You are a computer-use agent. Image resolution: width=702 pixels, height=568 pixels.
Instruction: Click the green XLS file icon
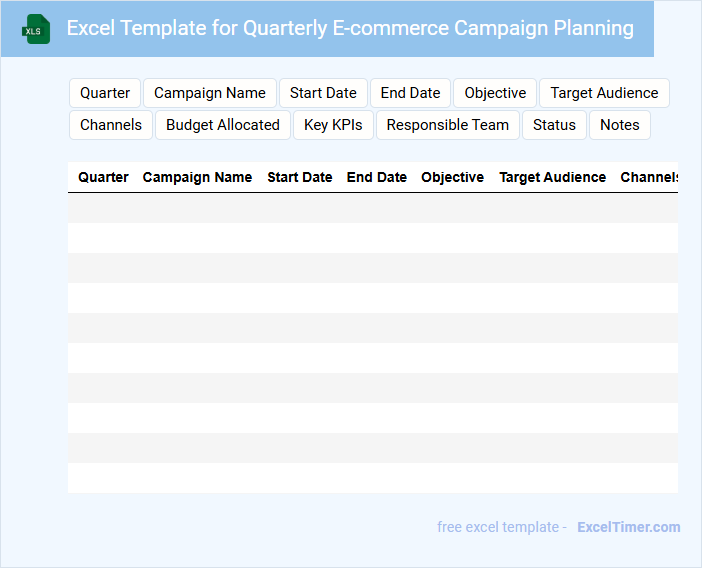point(37,29)
